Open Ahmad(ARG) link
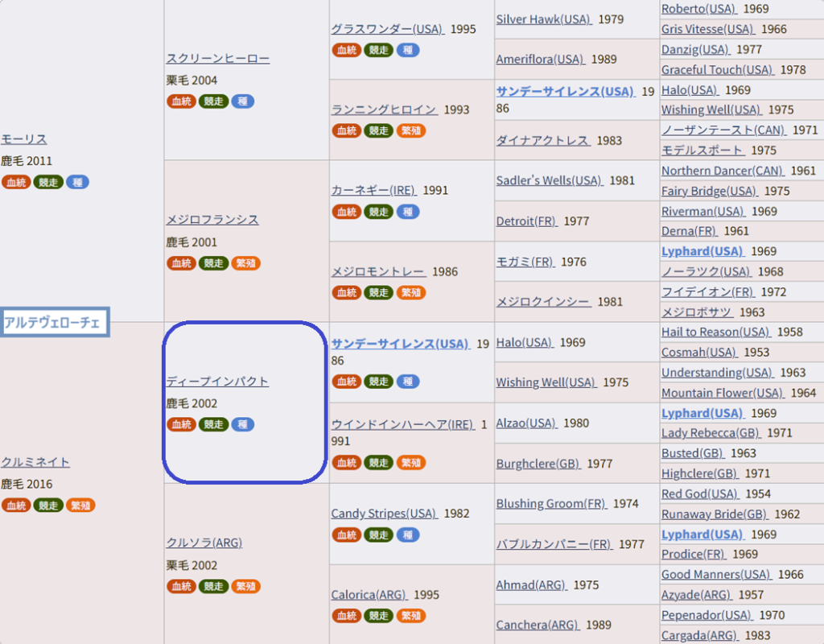Viewport: 824px width, 644px height. tap(532, 585)
